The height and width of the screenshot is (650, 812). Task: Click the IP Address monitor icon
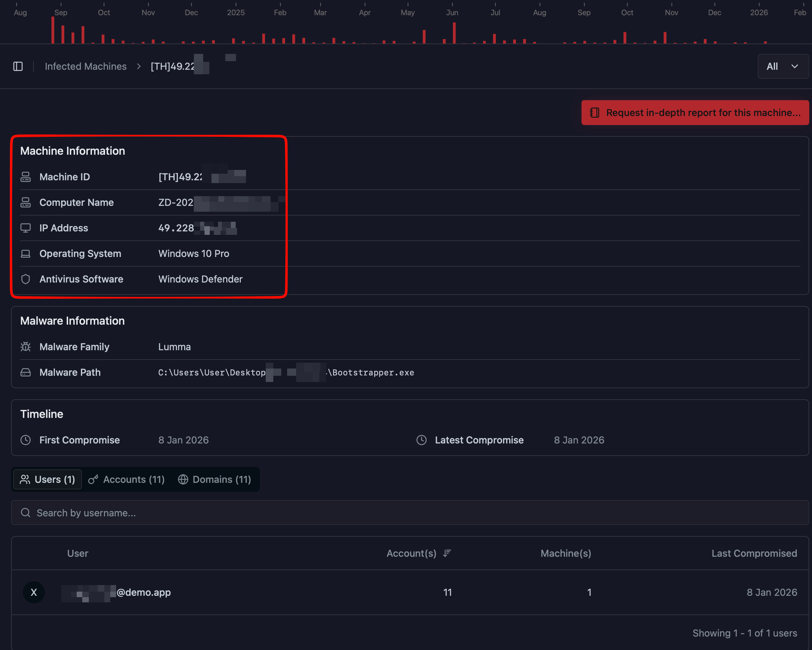(x=26, y=228)
